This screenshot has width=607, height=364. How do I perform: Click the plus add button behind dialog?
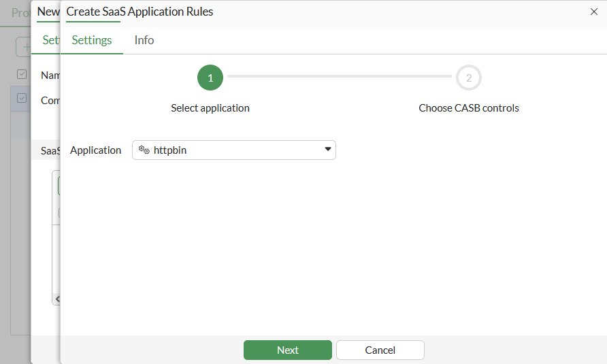(24, 47)
